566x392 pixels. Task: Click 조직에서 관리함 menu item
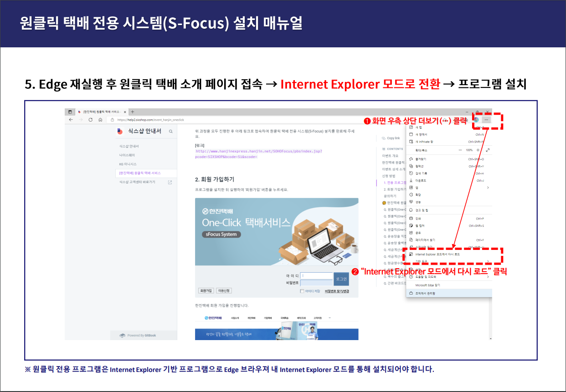coord(449,294)
